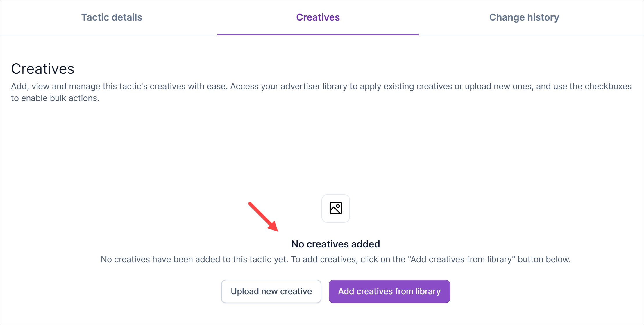Screen dimensions: 644x325
Task: Click the "No creatives added" heading
Action: point(335,244)
